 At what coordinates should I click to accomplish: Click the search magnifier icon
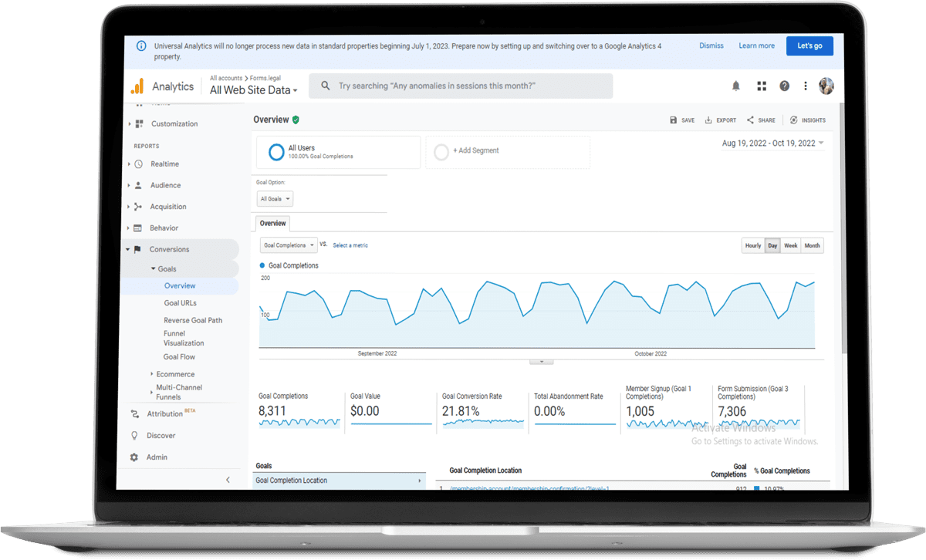coord(326,86)
